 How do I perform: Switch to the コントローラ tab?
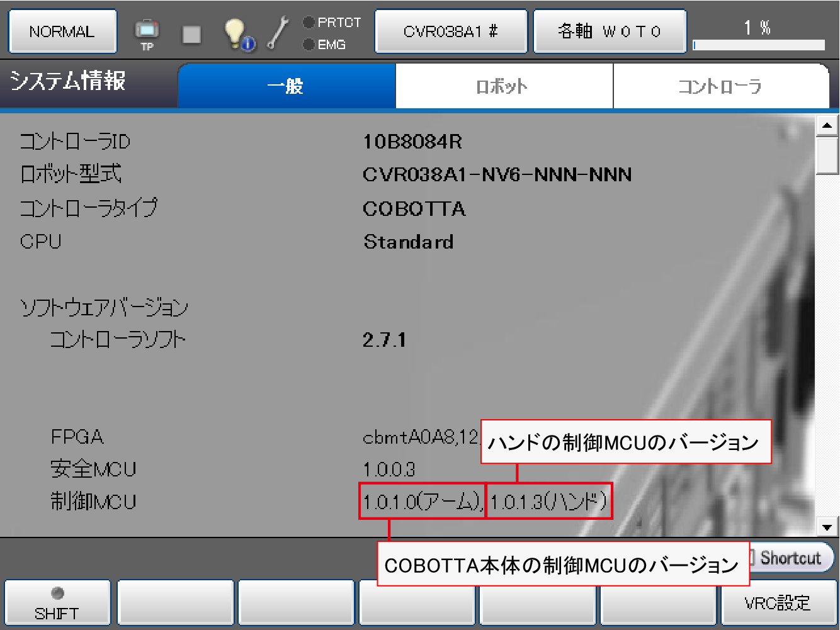click(x=720, y=86)
